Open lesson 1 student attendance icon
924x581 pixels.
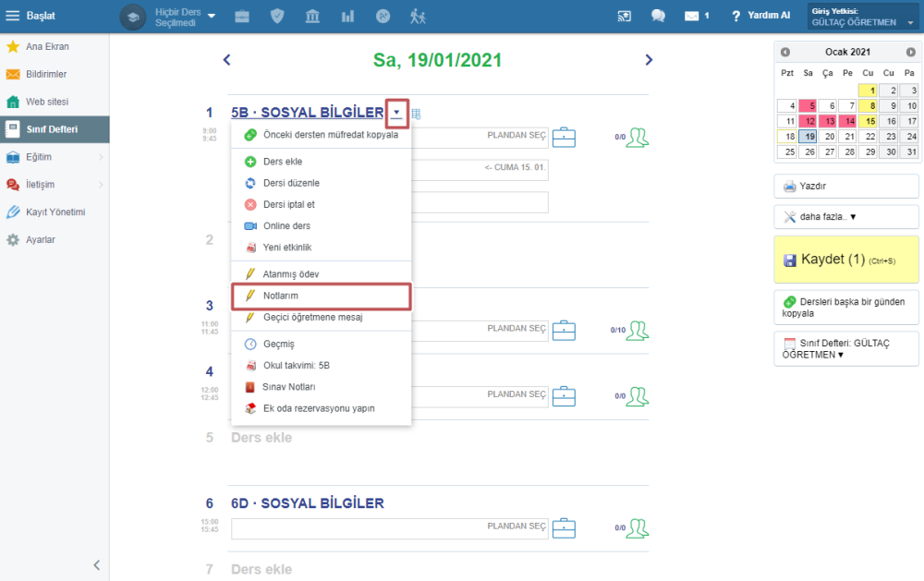tap(637, 138)
